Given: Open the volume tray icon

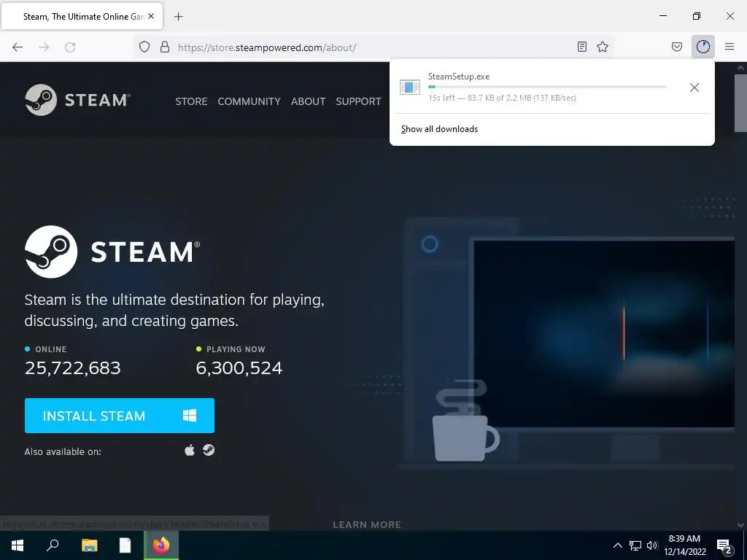Looking at the screenshot, I should pyautogui.click(x=652, y=545).
